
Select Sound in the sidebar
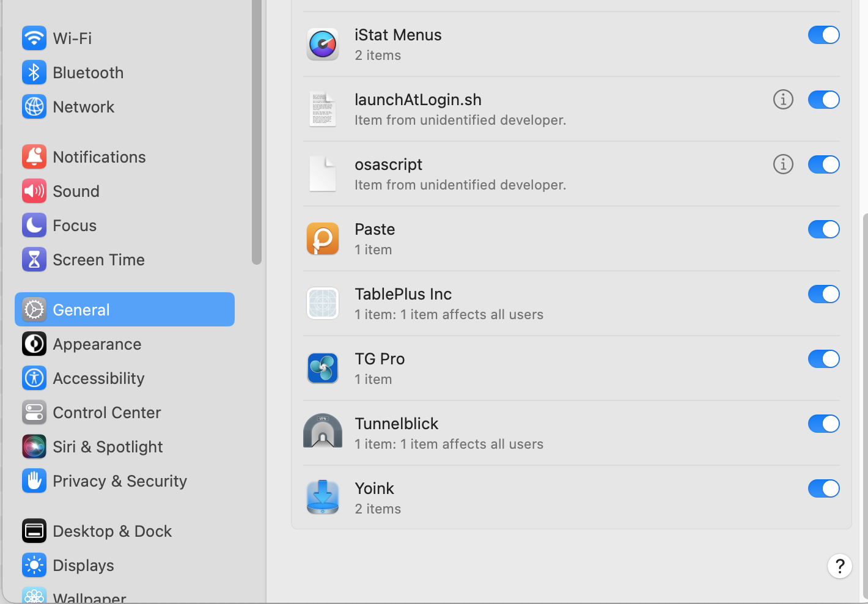125,191
